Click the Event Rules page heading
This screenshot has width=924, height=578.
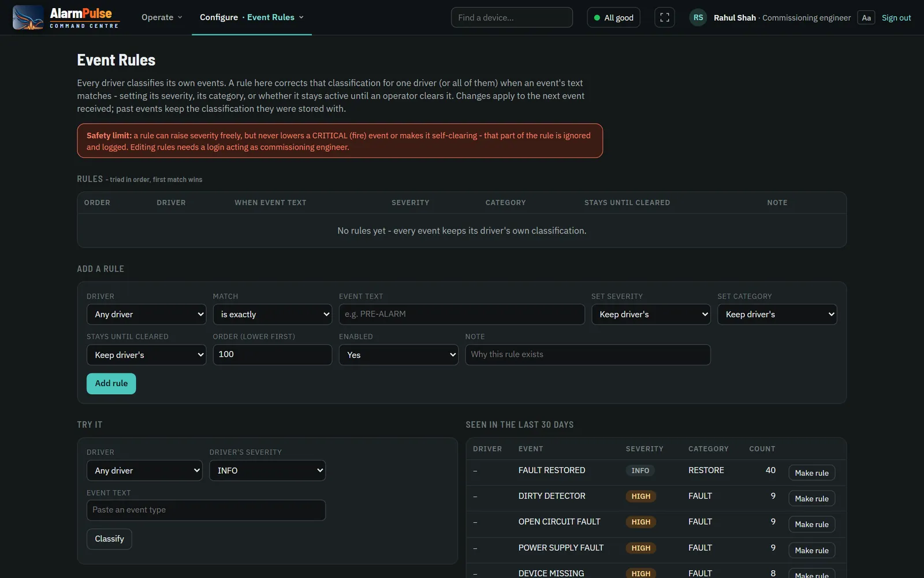point(116,60)
